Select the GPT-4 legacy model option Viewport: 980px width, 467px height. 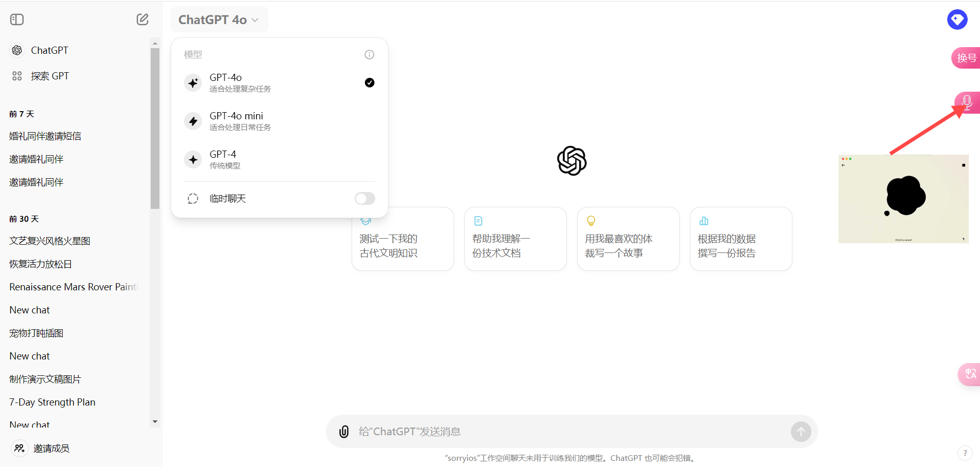pyautogui.click(x=279, y=159)
